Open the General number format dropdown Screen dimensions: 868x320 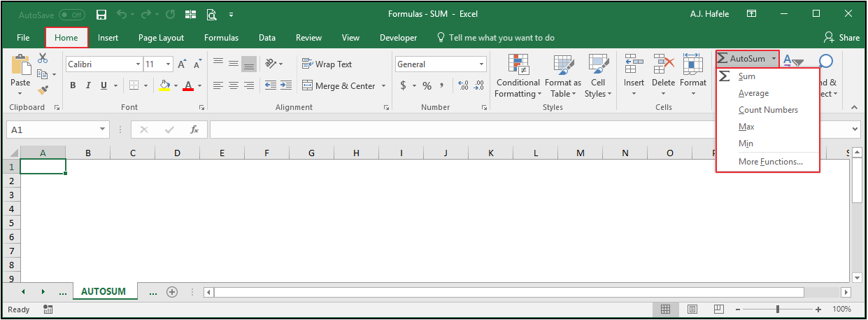coord(482,64)
